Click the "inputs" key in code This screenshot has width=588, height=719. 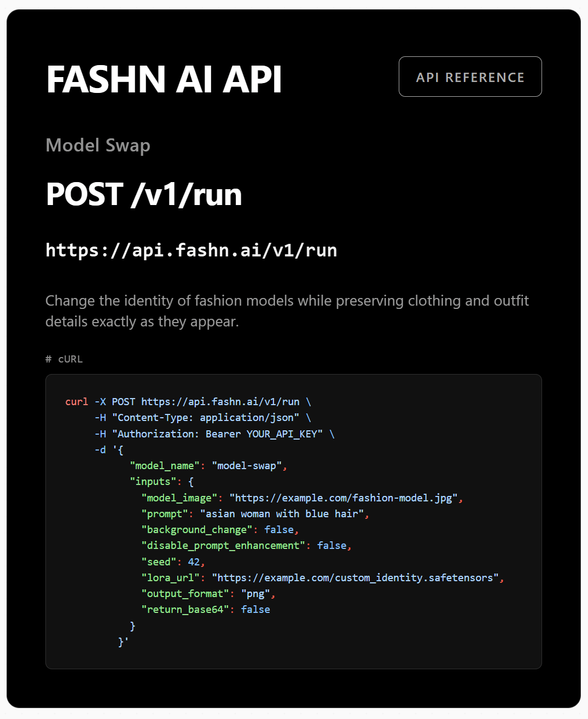coord(153,482)
